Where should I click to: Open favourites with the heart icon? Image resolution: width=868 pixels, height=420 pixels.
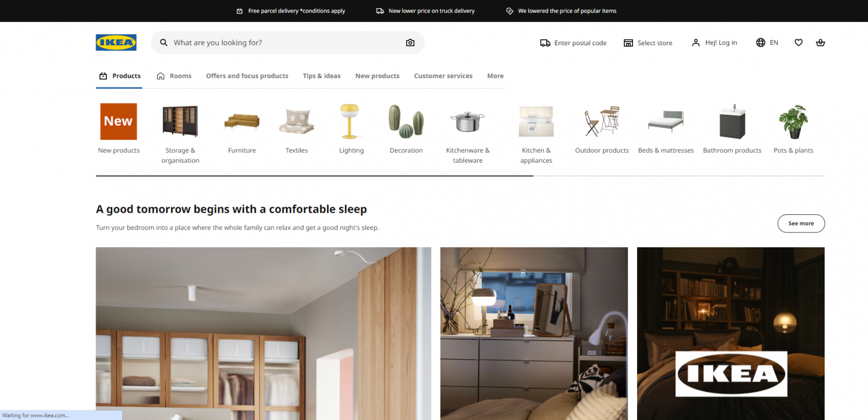[799, 43]
